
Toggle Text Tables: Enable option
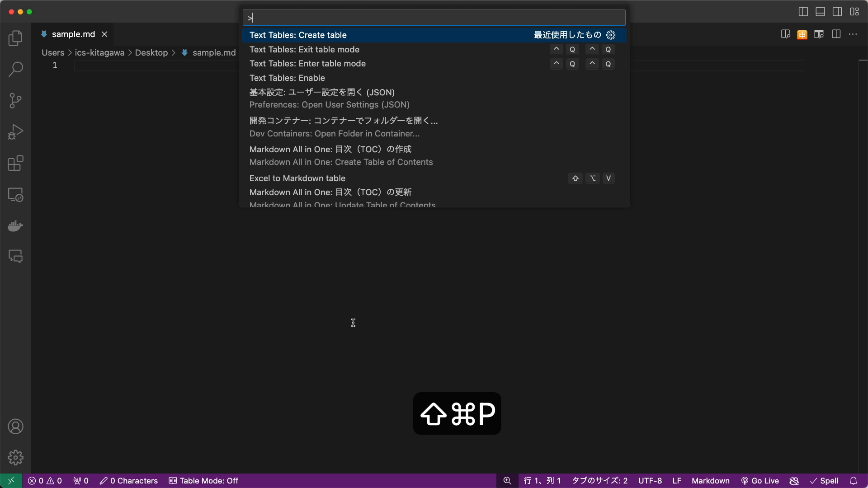pyautogui.click(x=288, y=78)
